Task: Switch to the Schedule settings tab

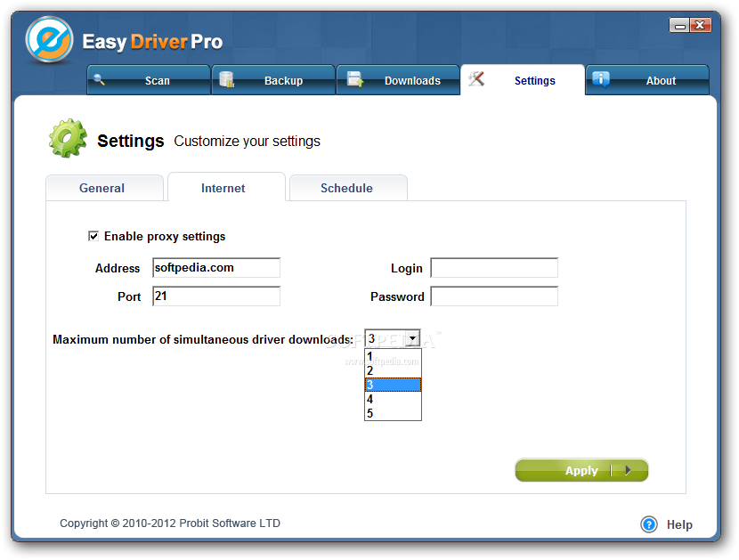Action: point(348,188)
